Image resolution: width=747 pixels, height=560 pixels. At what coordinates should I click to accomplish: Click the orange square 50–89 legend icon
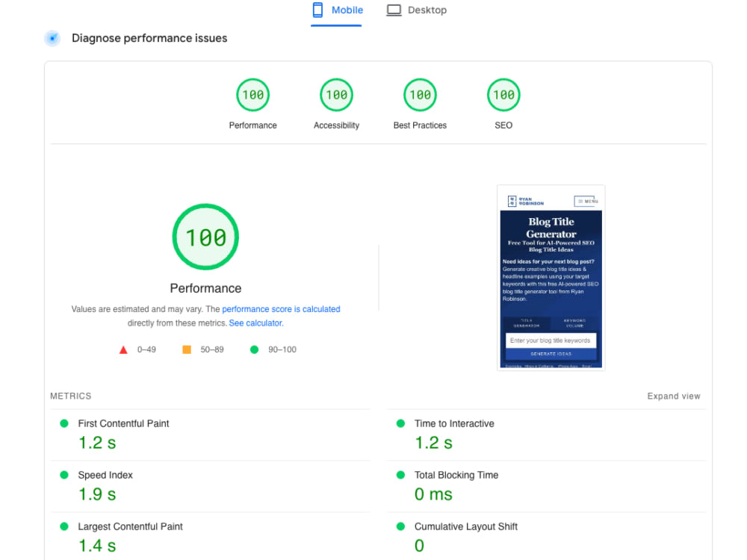187,349
